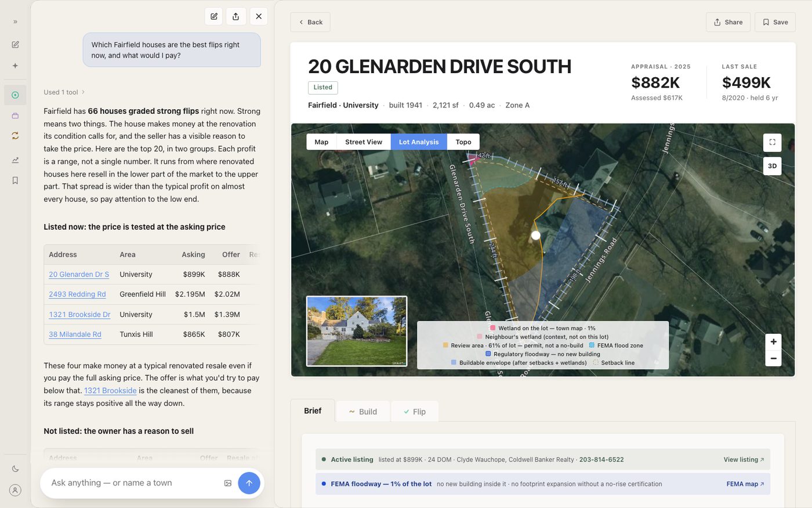Save this property with the Save button
812x508 pixels.
tap(775, 22)
